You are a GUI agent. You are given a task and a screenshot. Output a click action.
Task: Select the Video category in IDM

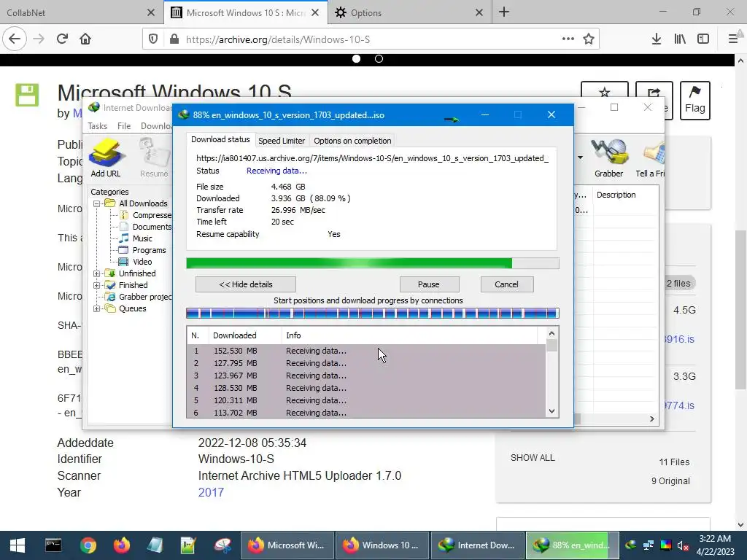(142, 262)
